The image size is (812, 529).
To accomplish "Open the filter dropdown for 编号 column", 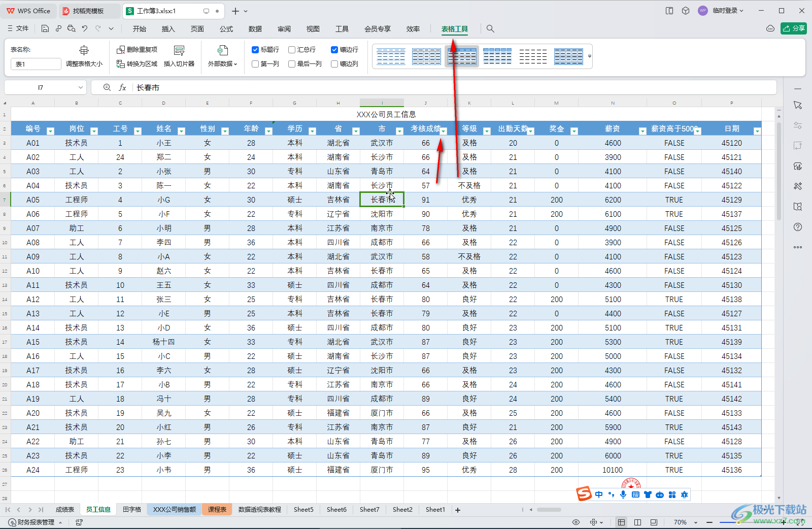I will tap(50, 131).
